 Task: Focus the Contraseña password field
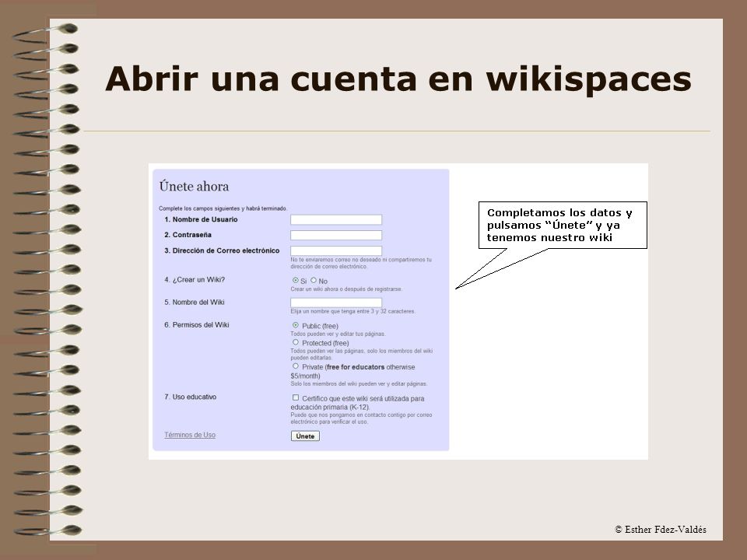(336, 235)
